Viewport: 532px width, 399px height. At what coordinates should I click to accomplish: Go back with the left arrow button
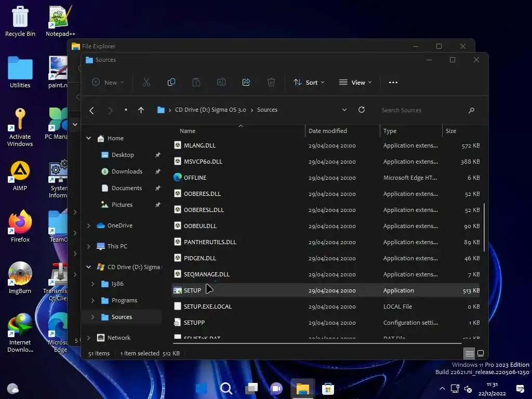click(91, 110)
